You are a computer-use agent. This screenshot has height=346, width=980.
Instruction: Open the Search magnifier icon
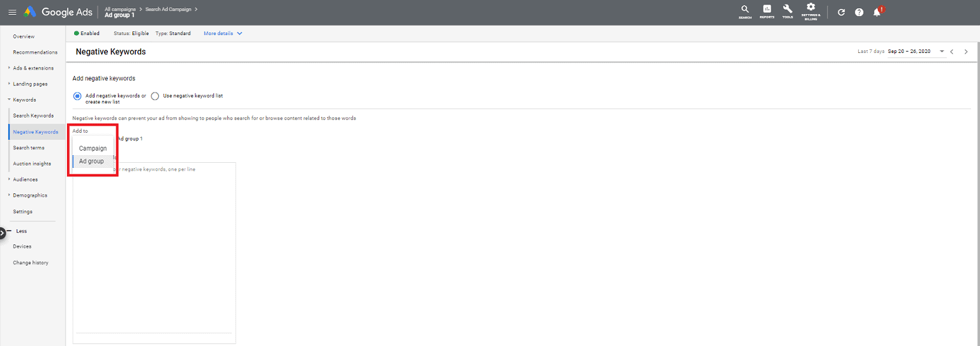(x=744, y=11)
